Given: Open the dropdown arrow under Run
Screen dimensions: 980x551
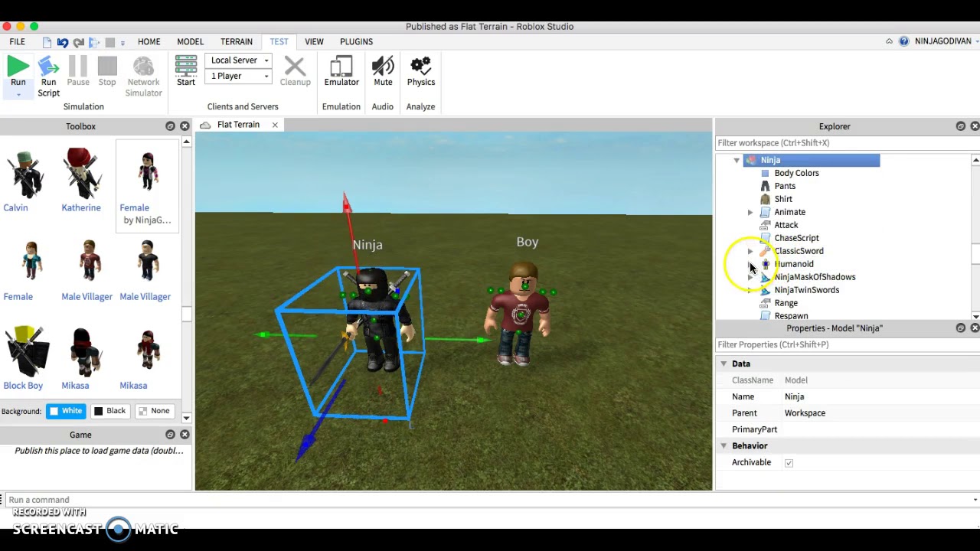Looking at the screenshot, I should (18, 95).
